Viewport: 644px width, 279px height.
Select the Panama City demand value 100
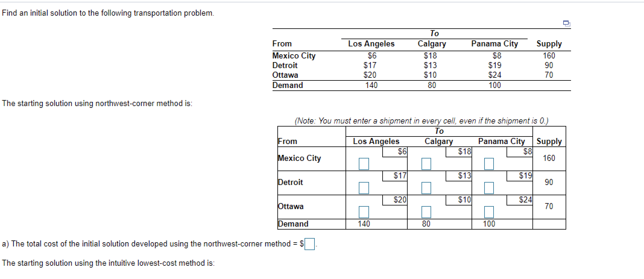coord(488,224)
